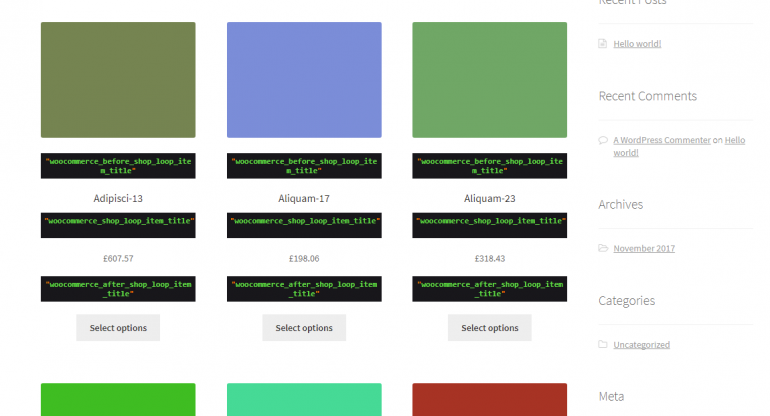The width and height of the screenshot is (770, 416).
Task: Open A WordPress Commenter author link
Action: coord(661,140)
